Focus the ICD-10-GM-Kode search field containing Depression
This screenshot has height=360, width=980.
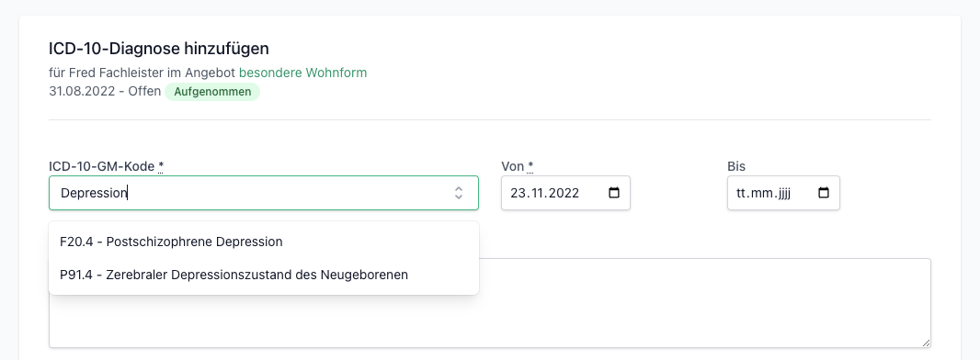tap(264, 193)
